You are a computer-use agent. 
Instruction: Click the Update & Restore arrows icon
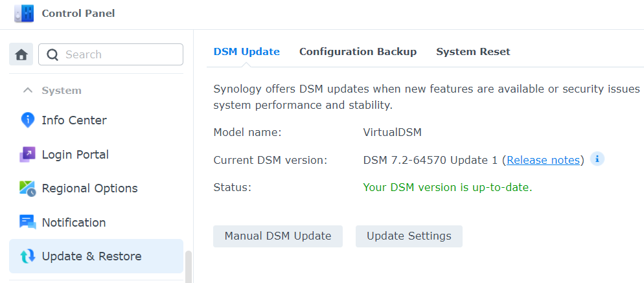(27, 256)
